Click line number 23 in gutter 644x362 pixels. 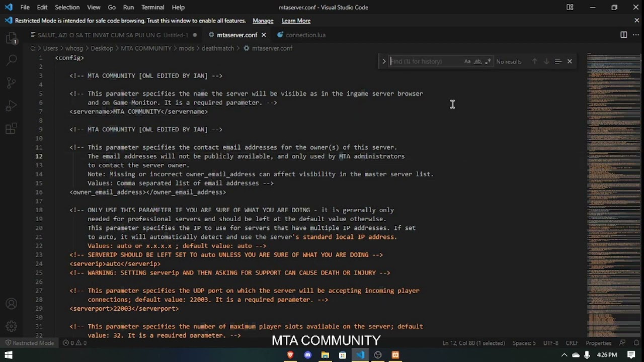click(x=39, y=255)
